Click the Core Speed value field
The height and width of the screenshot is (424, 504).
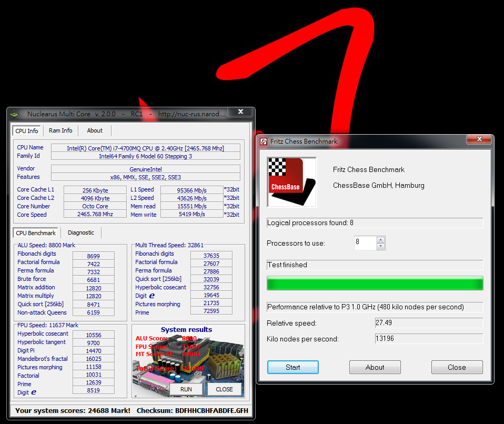pyautogui.click(x=95, y=214)
